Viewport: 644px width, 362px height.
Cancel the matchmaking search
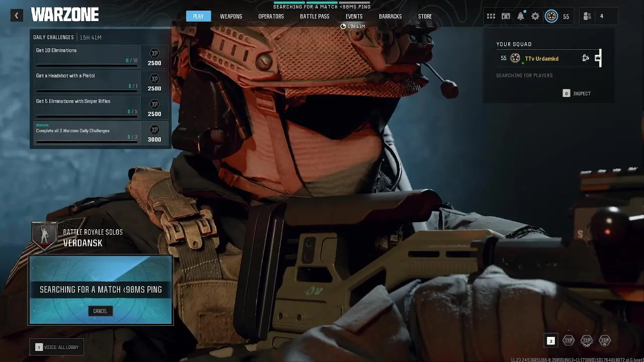[x=100, y=311]
